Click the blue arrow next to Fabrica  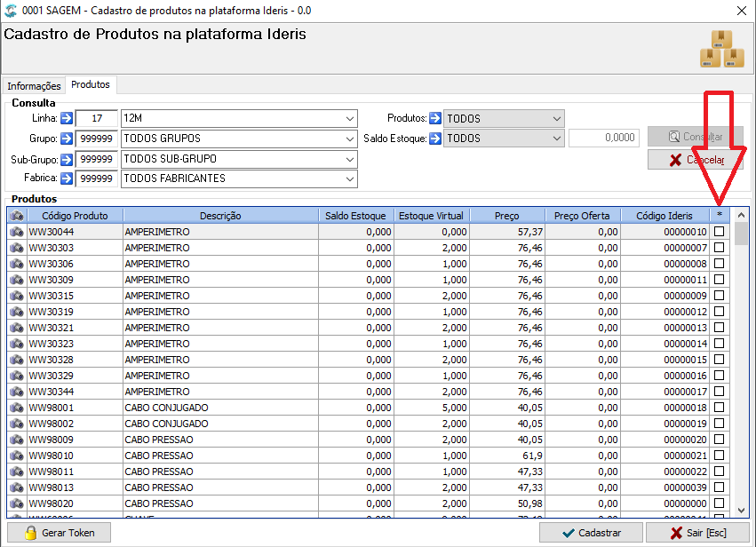pyautogui.click(x=67, y=178)
